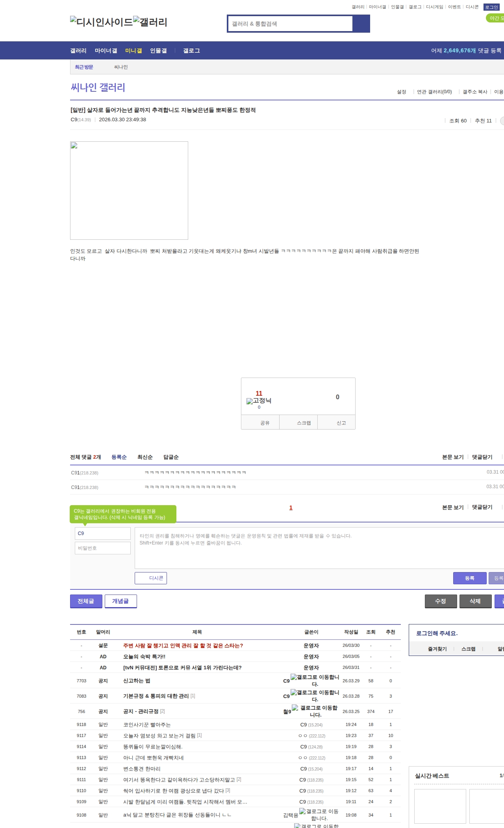Submit comment with the 등록 button
The height and width of the screenshot is (828, 504).
(470, 578)
